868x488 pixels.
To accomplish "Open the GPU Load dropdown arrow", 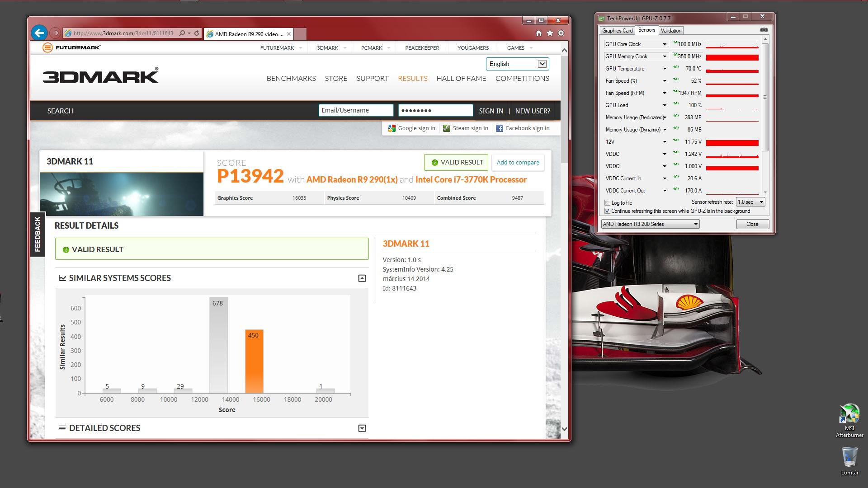I will click(665, 105).
